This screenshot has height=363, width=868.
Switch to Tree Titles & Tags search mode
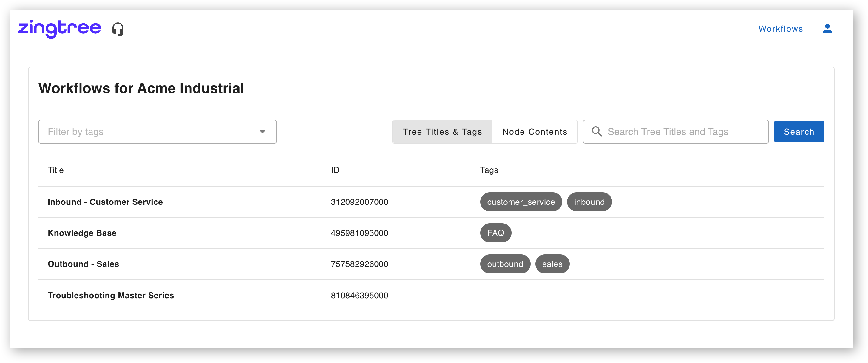[442, 132]
